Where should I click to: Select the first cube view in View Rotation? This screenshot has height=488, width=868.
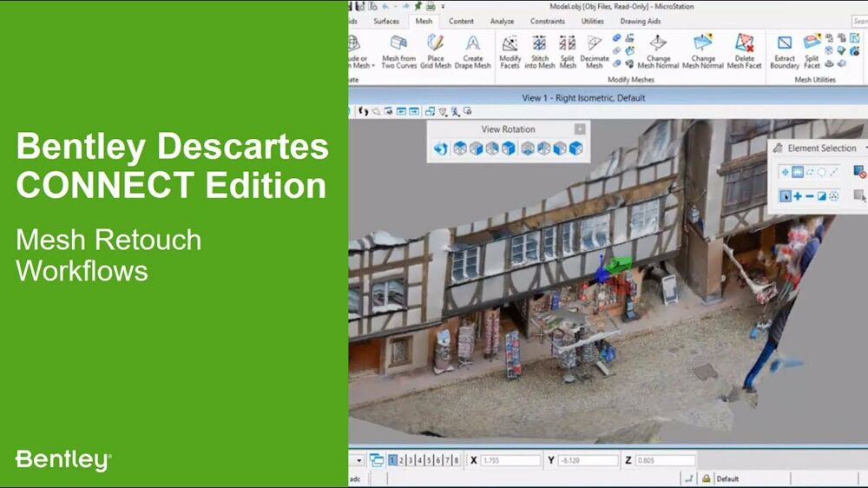(460, 148)
